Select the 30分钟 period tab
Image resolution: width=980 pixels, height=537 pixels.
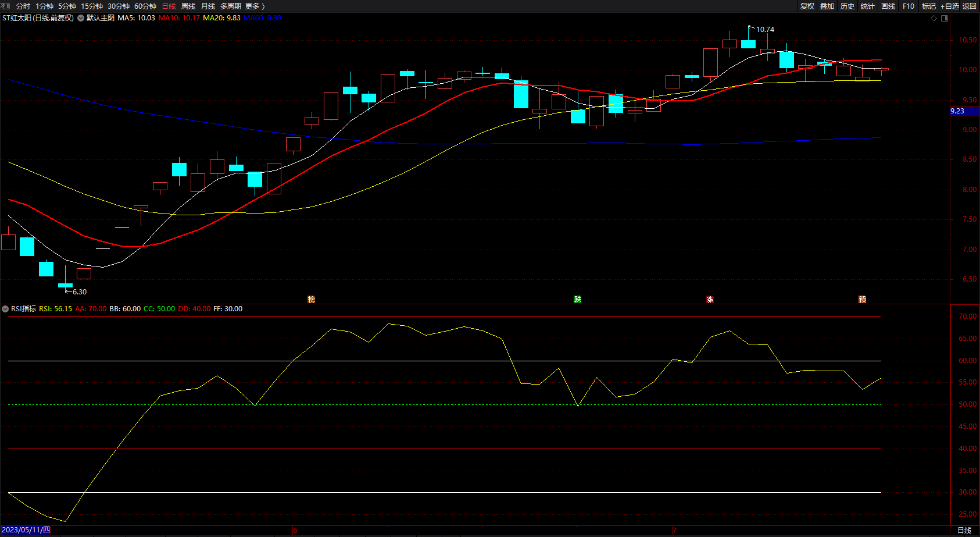click(x=119, y=6)
